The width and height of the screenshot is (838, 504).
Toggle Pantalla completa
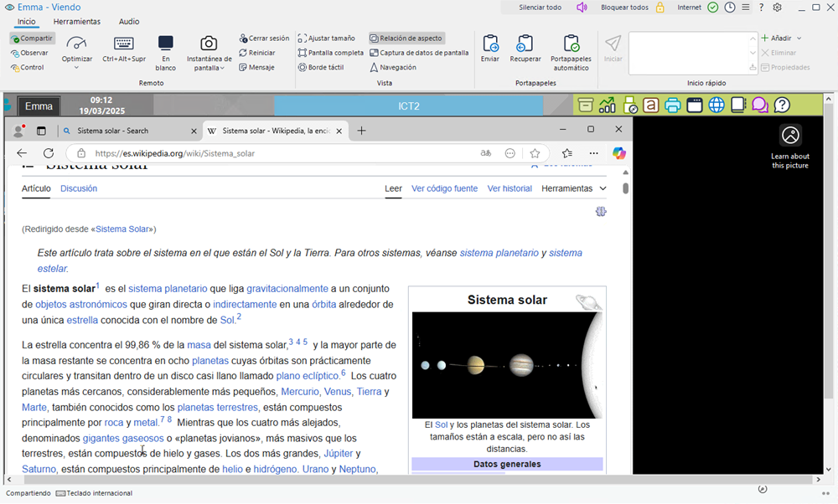point(331,53)
